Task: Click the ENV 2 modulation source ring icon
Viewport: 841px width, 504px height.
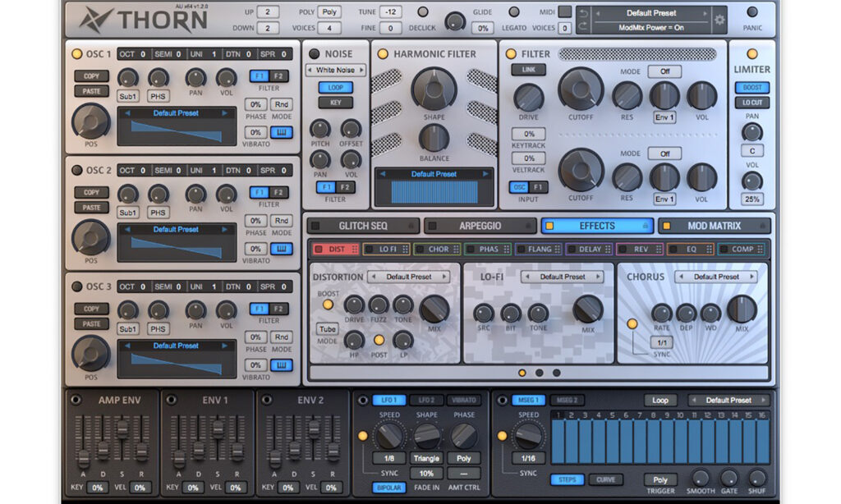Action: coord(267,400)
